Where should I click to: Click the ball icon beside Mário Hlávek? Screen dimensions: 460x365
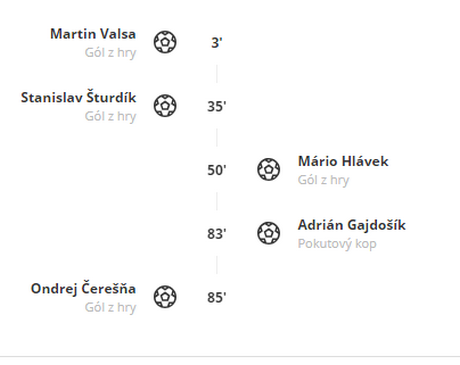(269, 169)
